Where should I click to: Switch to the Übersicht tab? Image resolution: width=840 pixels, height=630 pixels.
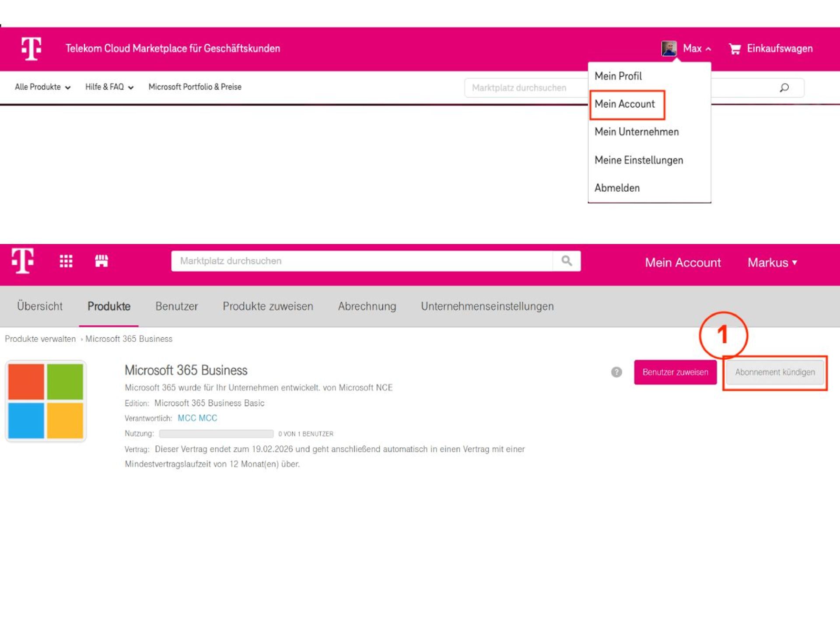pyautogui.click(x=40, y=306)
